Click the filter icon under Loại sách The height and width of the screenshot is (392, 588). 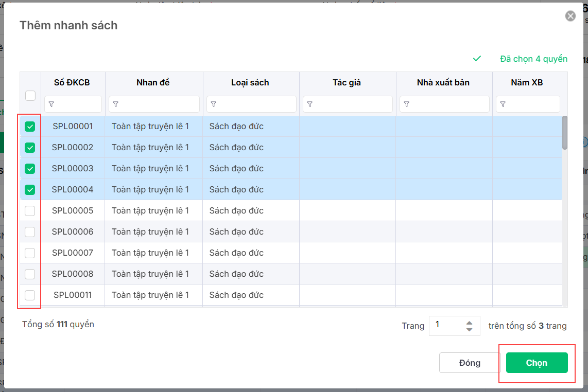coord(214,104)
